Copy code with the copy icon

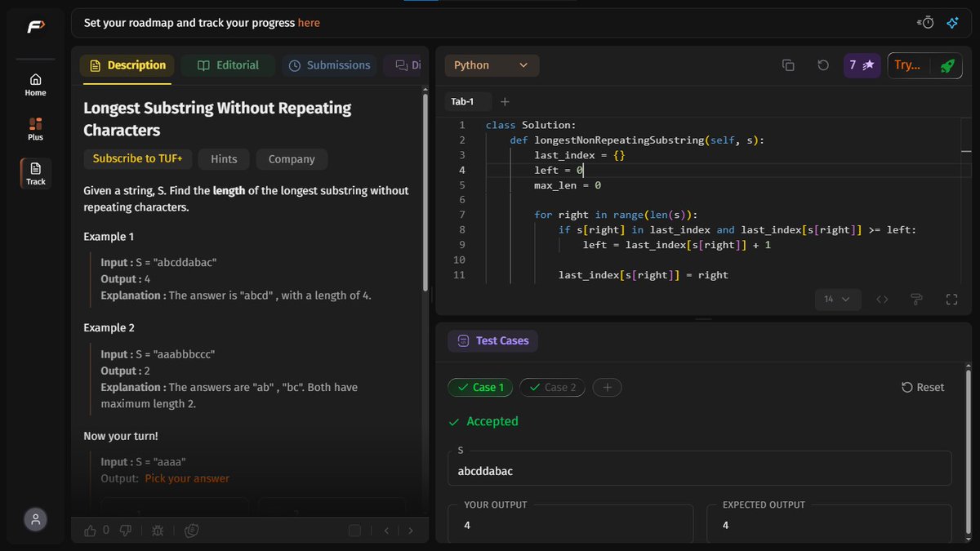click(x=788, y=65)
